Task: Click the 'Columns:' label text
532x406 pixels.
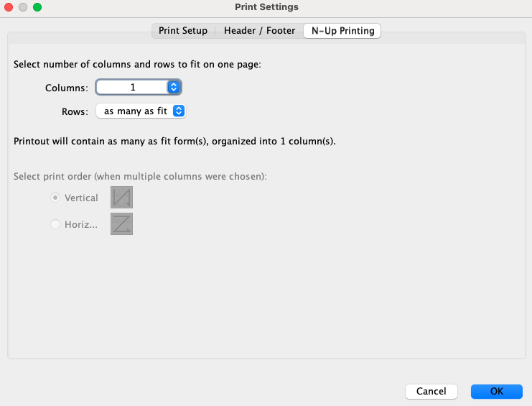Action: click(x=67, y=88)
